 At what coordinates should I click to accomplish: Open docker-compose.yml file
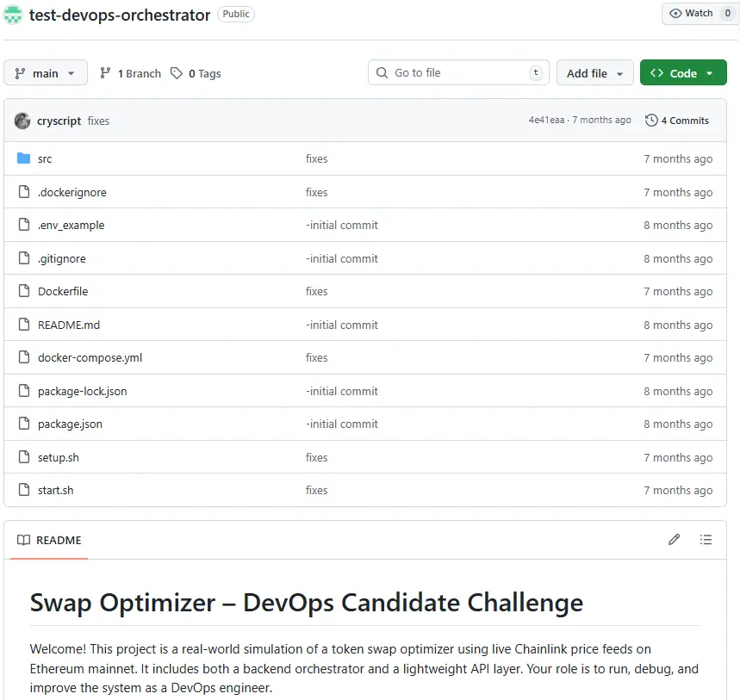point(90,358)
